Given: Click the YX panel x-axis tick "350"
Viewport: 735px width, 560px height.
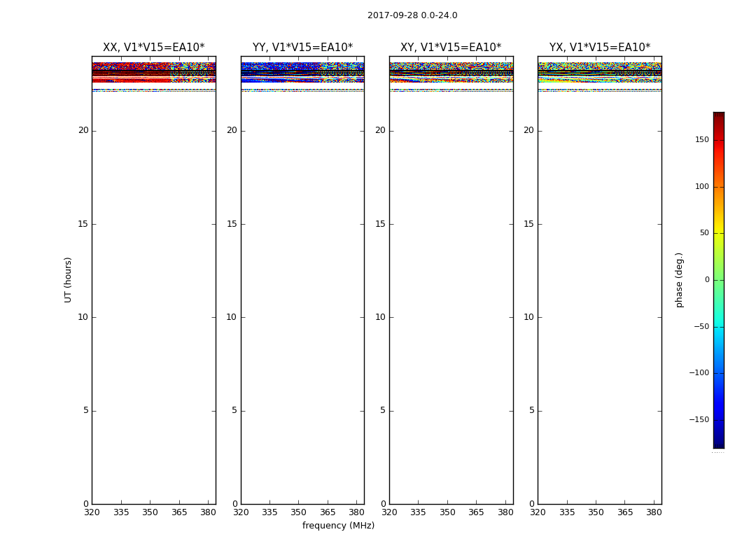Looking at the screenshot, I should click(596, 512).
